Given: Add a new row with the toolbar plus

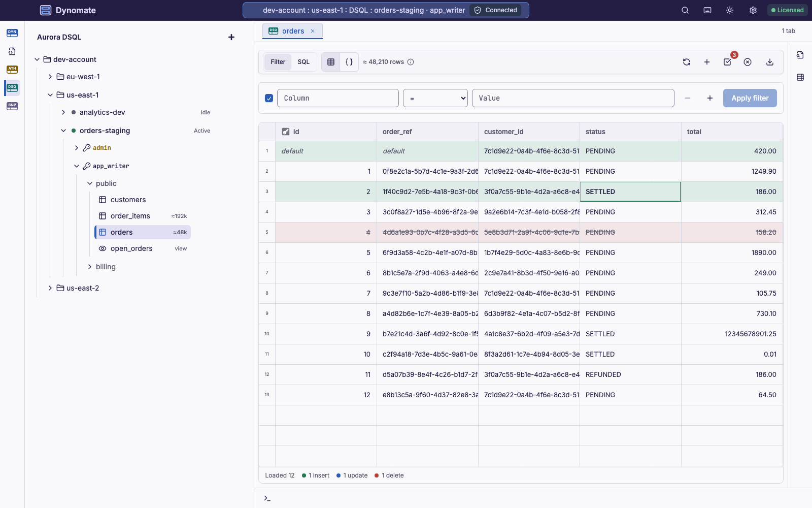Looking at the screenshot, I should click(x=707, y=62).
